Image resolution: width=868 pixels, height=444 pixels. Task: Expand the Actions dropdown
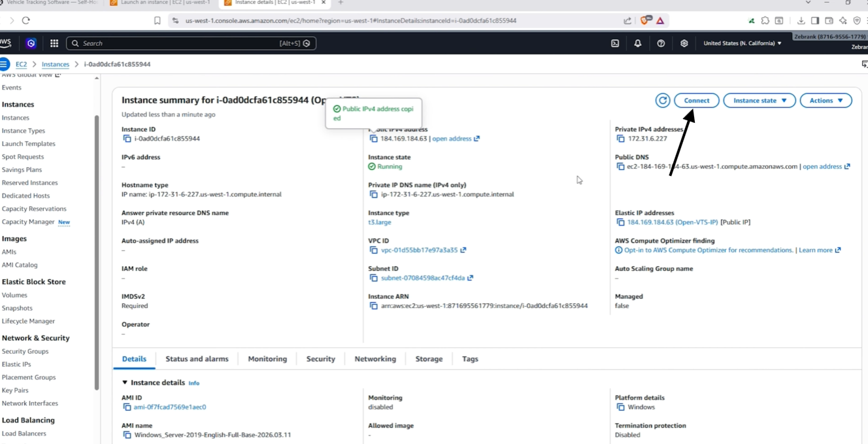pos(826,101)
